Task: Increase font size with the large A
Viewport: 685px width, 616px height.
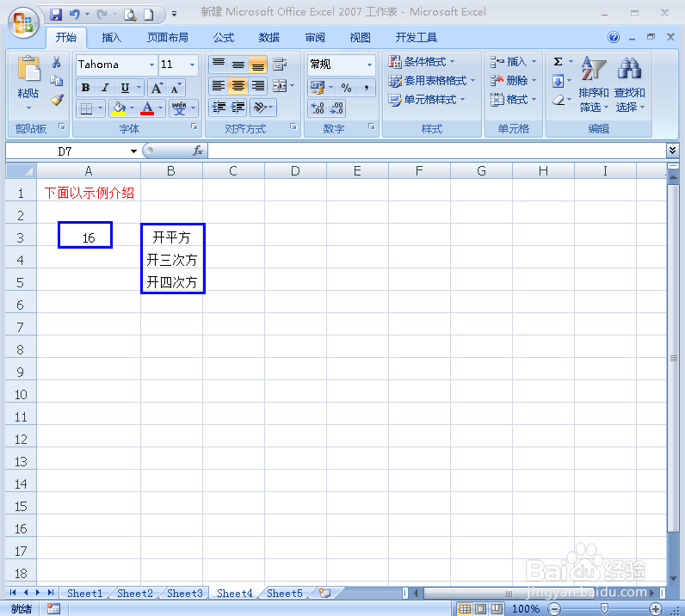Action: [x=157, y=88]
